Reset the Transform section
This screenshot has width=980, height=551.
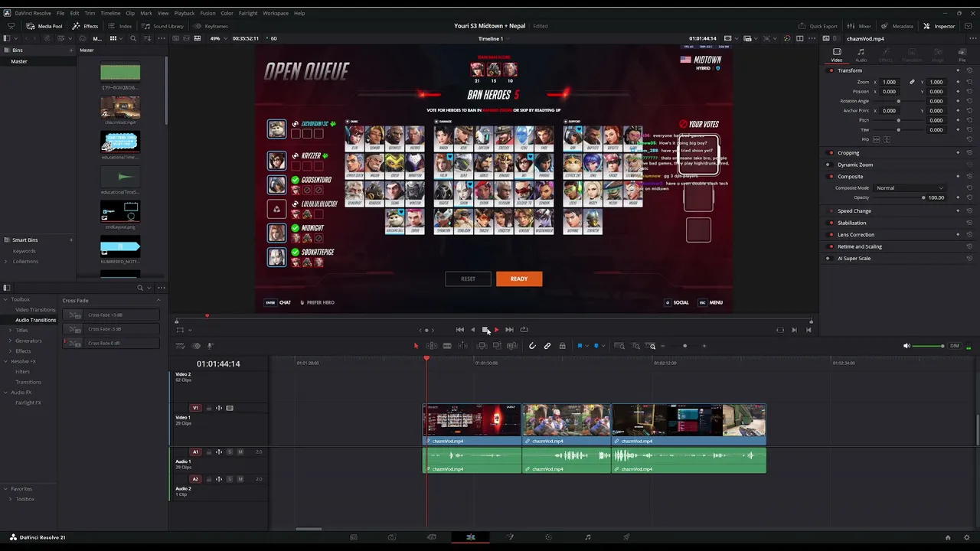click(971, 70)
